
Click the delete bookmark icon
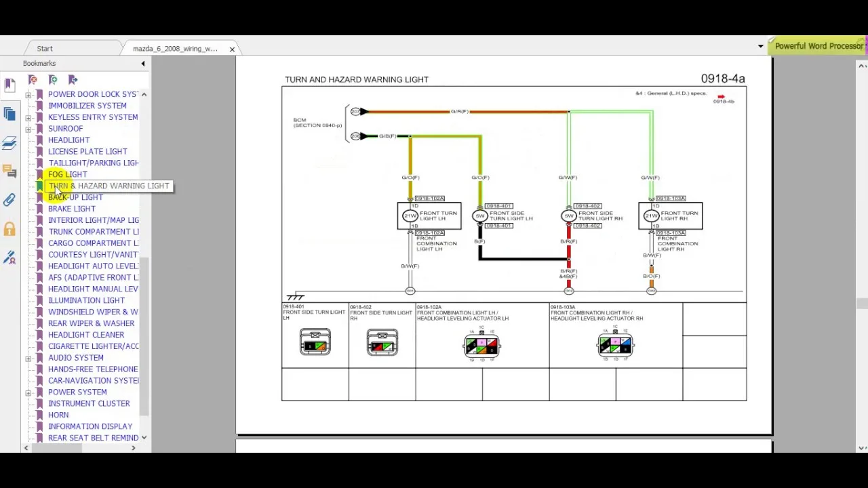pos(33,80)
